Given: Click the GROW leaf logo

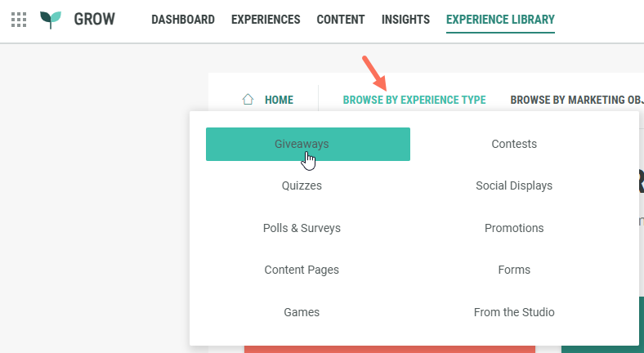Looking at the screenshot, I should [51, 20].
